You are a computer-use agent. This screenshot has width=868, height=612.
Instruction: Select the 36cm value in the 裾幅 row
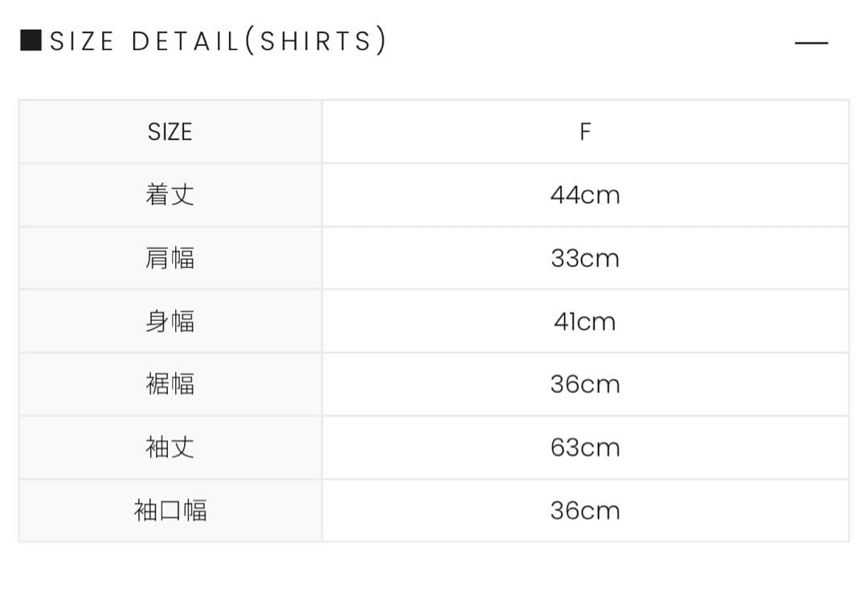point(585,384)
